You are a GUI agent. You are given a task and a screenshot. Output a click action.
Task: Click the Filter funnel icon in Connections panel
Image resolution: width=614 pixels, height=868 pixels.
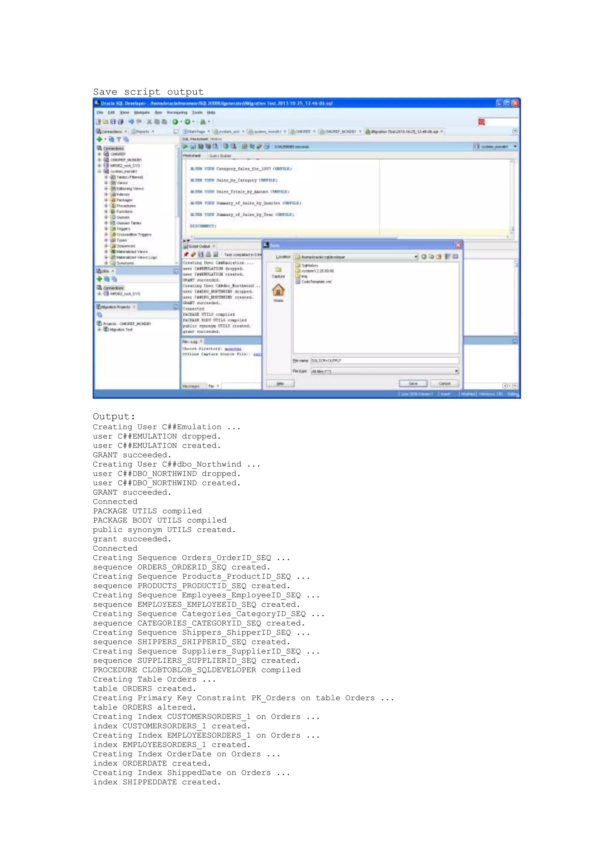[118, 139]
